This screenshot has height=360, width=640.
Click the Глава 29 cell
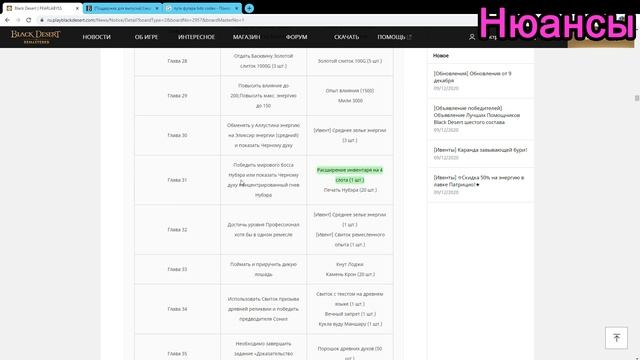click(x=177, y=96)
